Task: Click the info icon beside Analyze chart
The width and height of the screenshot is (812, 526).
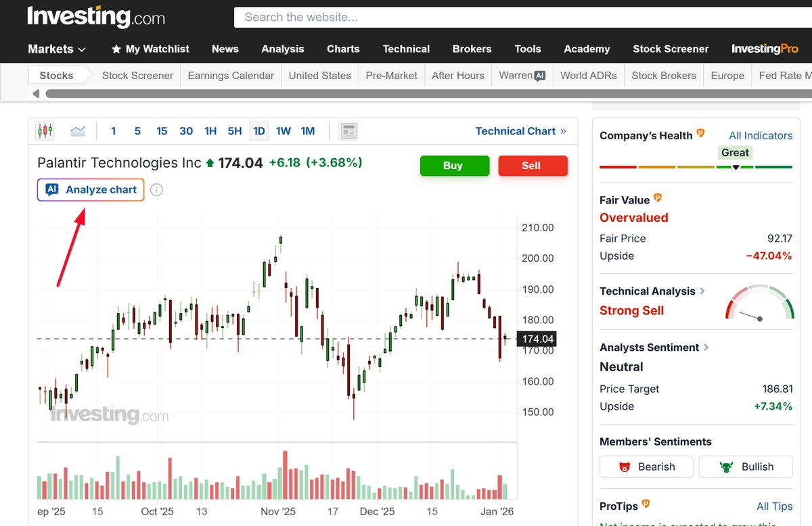Action: (x=156, y=190)
